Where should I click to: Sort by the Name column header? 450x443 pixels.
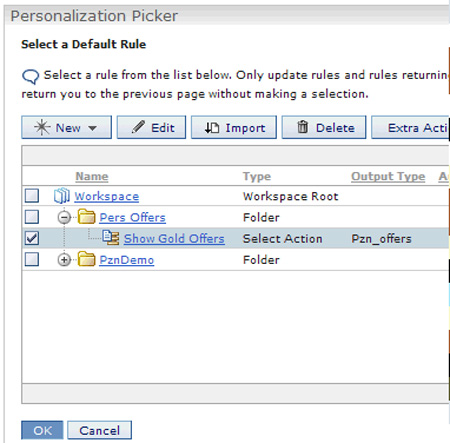(92, 176)
